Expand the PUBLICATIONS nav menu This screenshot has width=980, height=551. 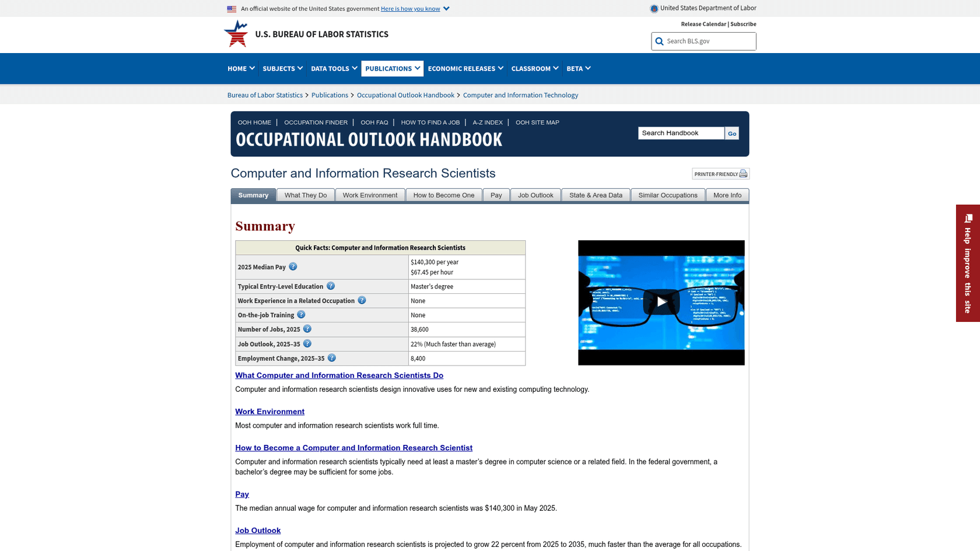[393, 68]
